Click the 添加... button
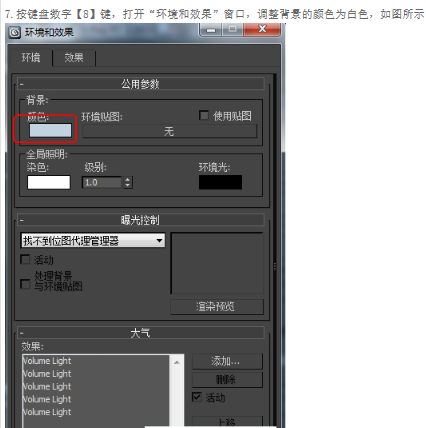Screen dimensions: 426x428 tap(227, 361)
